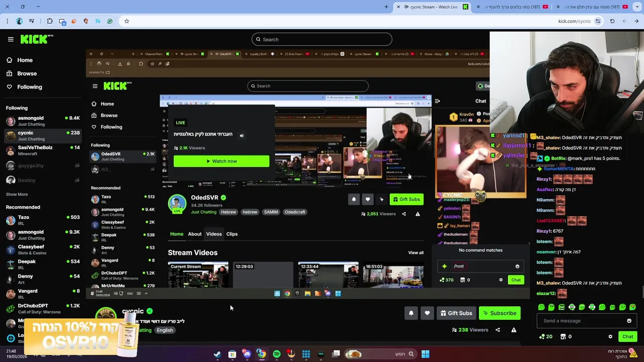Open OdedSVR row in streamed Following list
Image resolution: width=644 pixels, height=362 pixels.
(122, 156)
